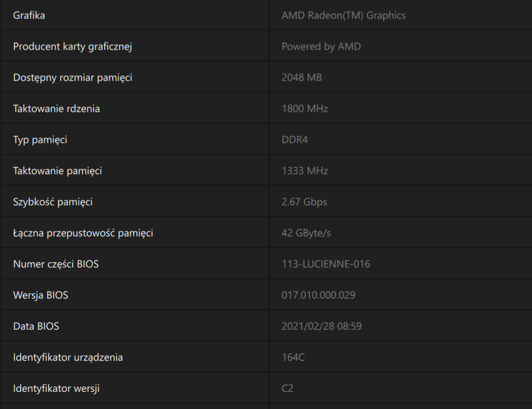Click the 2.67 Gbps memory speed value

click(304, 202)
